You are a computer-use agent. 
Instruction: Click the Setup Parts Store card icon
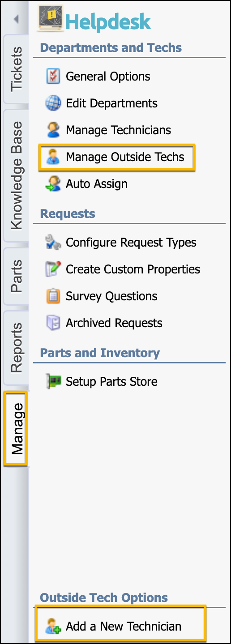[53, 382]
